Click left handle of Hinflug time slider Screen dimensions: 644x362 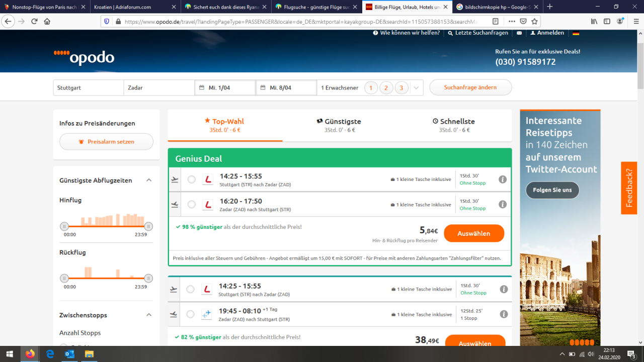coord(64,226)
